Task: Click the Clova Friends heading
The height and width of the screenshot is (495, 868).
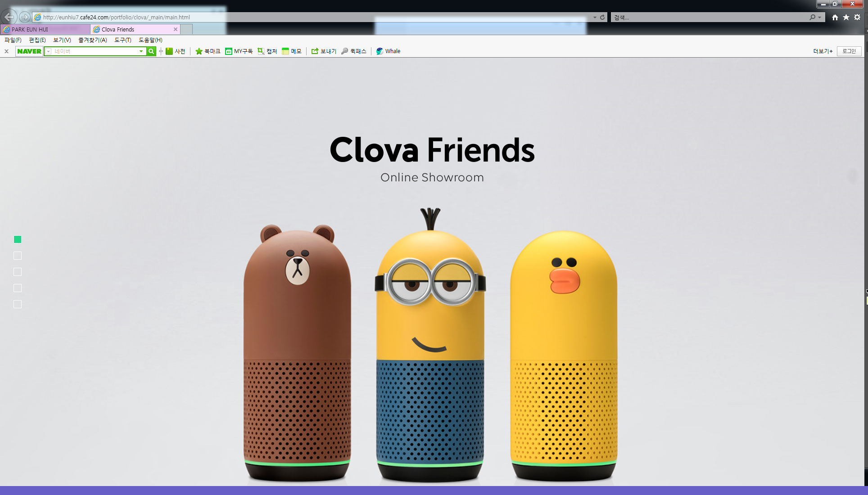Action: [432, 150]
